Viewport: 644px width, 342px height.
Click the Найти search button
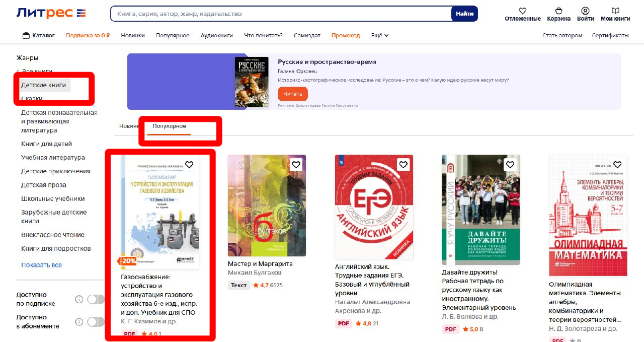click(x=464, y=14)
